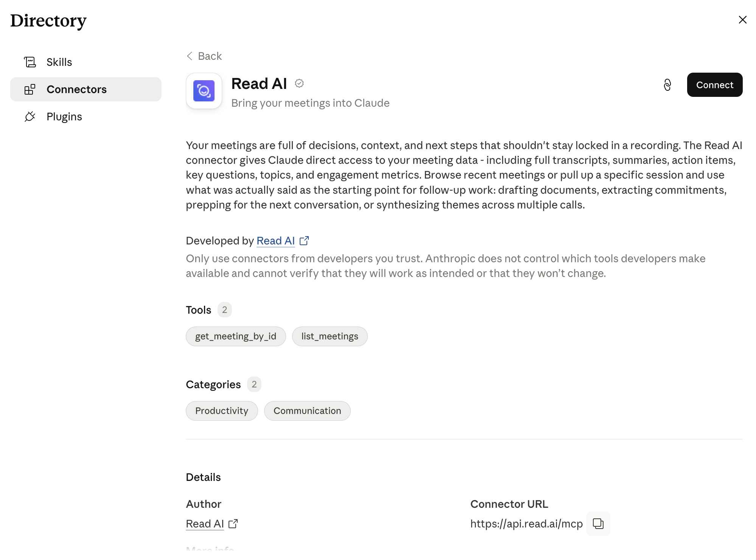
Task: Close the Directory dialog
Action: tap(742, 20)
